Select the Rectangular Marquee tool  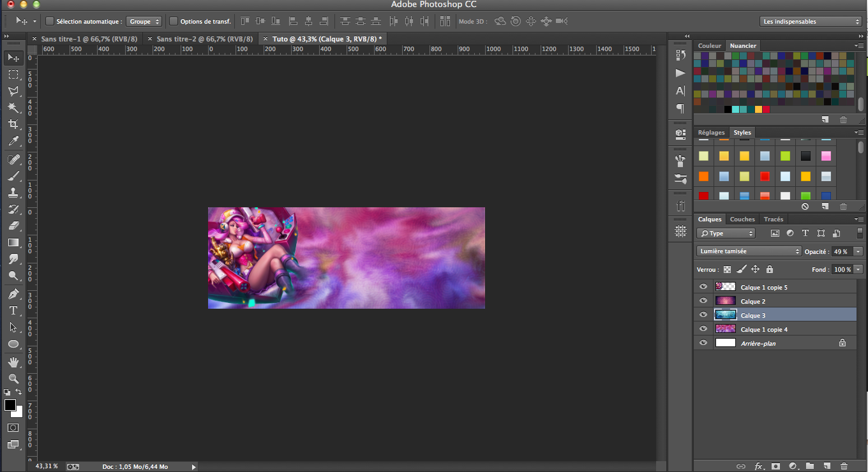[13, 75]
